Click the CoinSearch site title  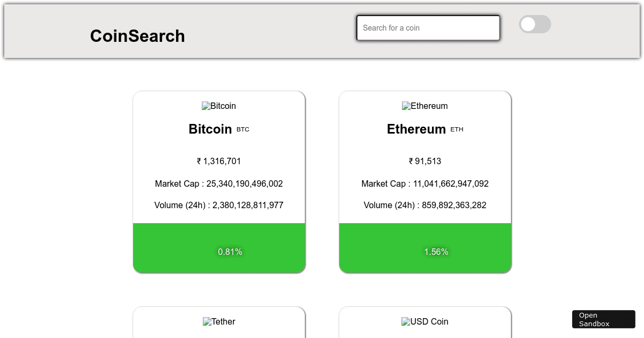(137, 36)
